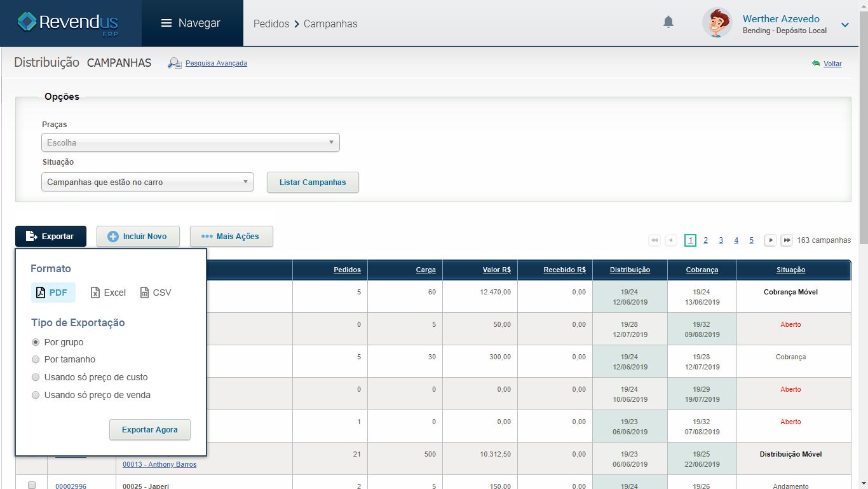This screenshot has height=489, width=868.
Task: Tick the checkbox for campaign 00002996
Action: click(32, 485)
